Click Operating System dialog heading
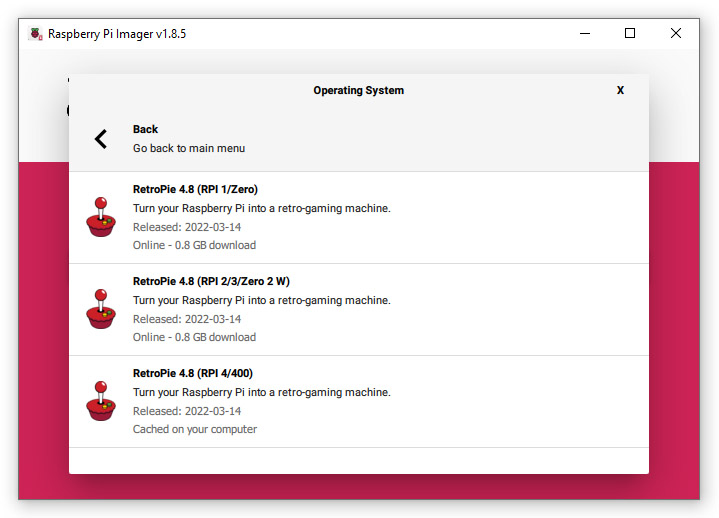 [359, 90]
